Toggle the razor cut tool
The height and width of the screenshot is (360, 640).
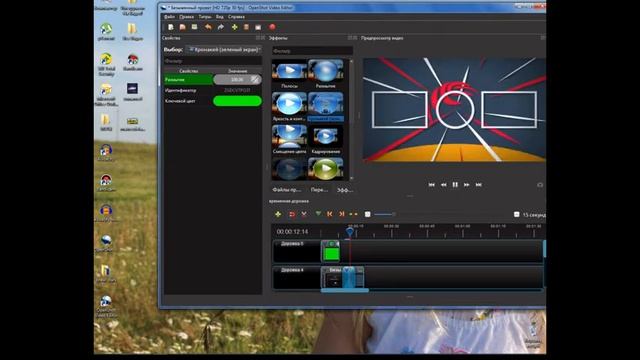coord(304,214)
